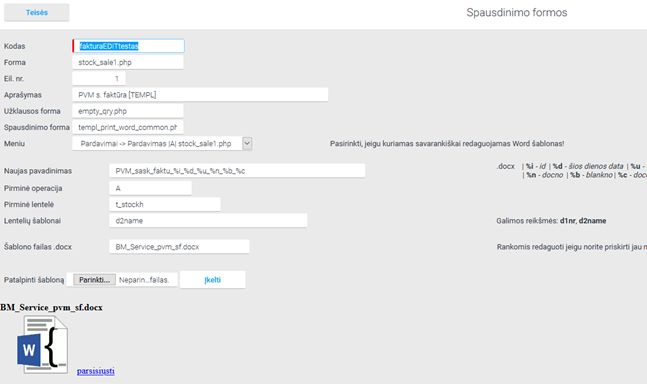
Task: Click the Lentelių šablonai field with d2name
Action: 208,221
